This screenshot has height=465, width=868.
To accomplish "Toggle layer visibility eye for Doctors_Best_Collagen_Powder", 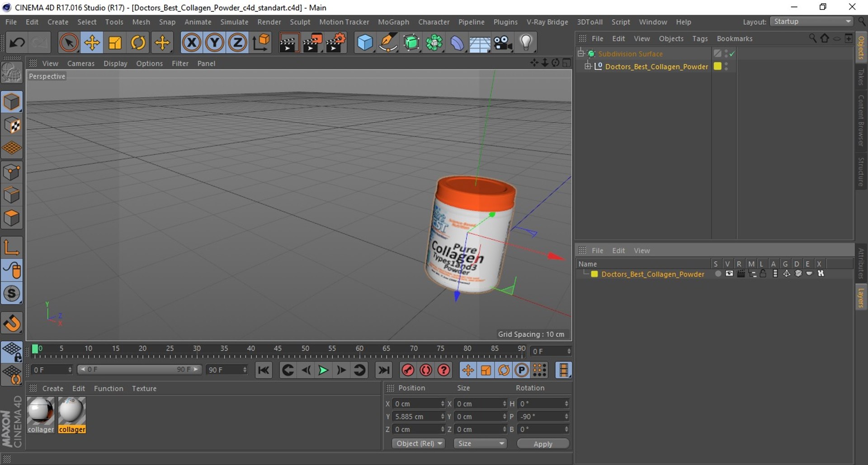I will [x=729, y=274].
